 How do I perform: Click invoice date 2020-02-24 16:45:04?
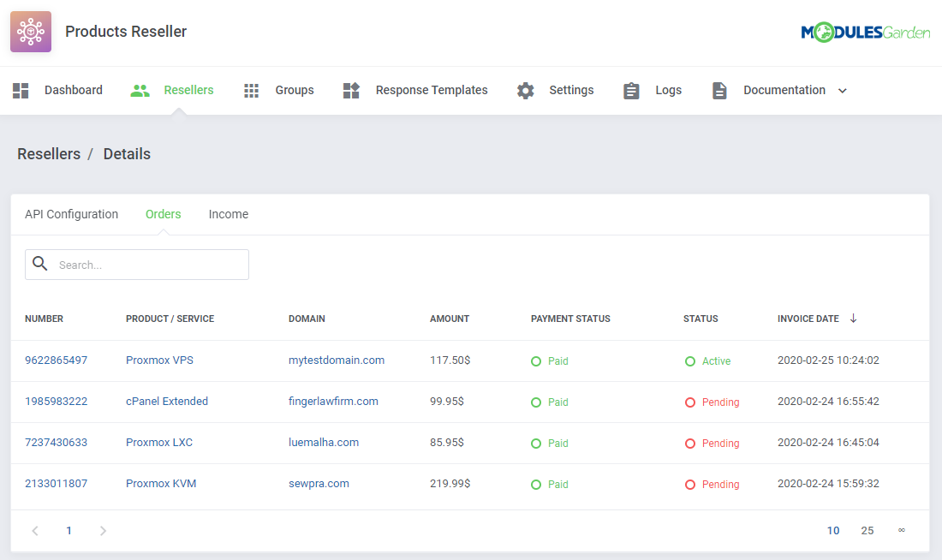tap(828, 443)
